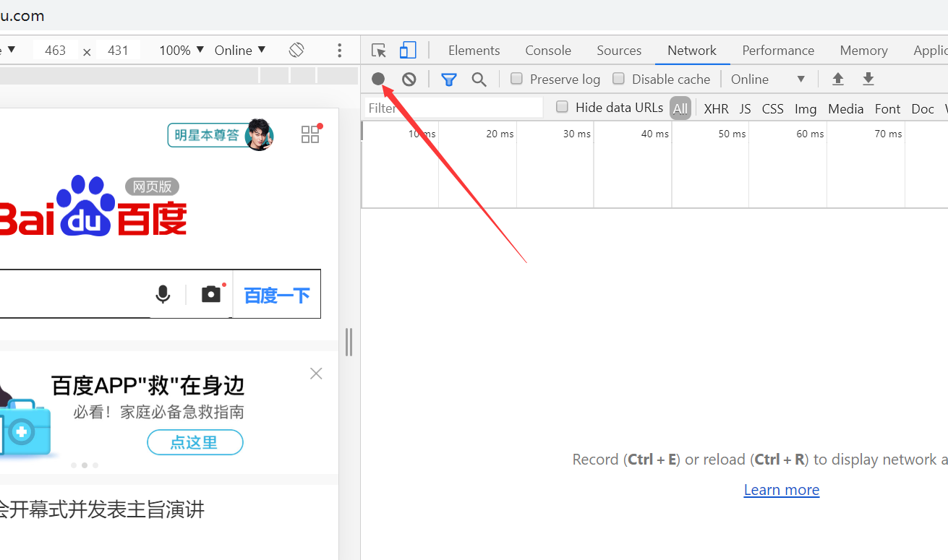The image size is (948, 560).
Task: Enable the Preserve log checkbox
Action: coord(516,79)
